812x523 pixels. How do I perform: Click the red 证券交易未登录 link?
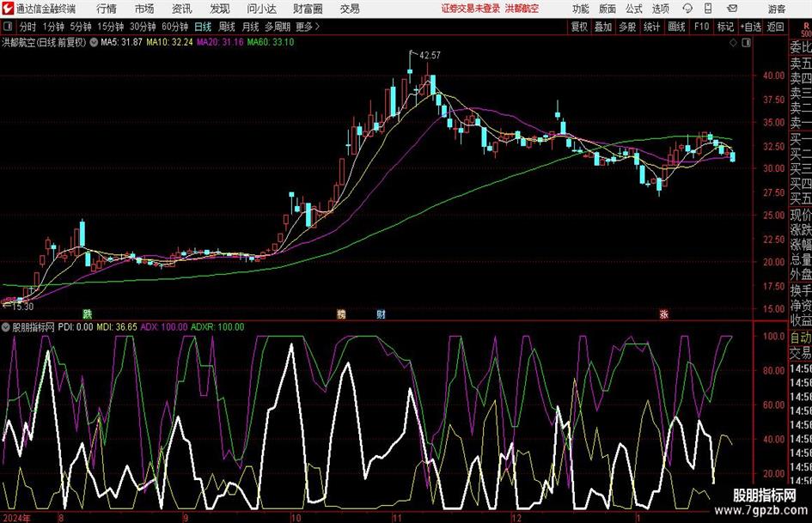pyautogui.click(x=471, y=9)
